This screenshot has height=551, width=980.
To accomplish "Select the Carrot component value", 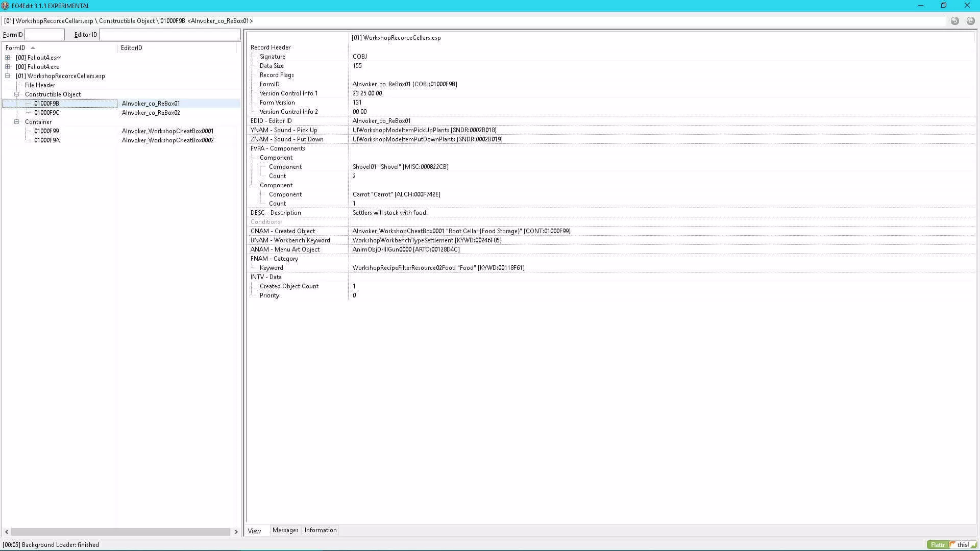I will coord(396,194).
